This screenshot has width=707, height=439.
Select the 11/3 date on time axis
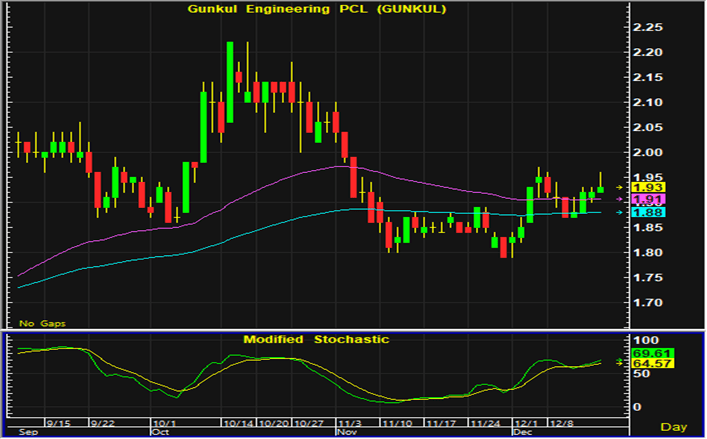tap(350, 422)
